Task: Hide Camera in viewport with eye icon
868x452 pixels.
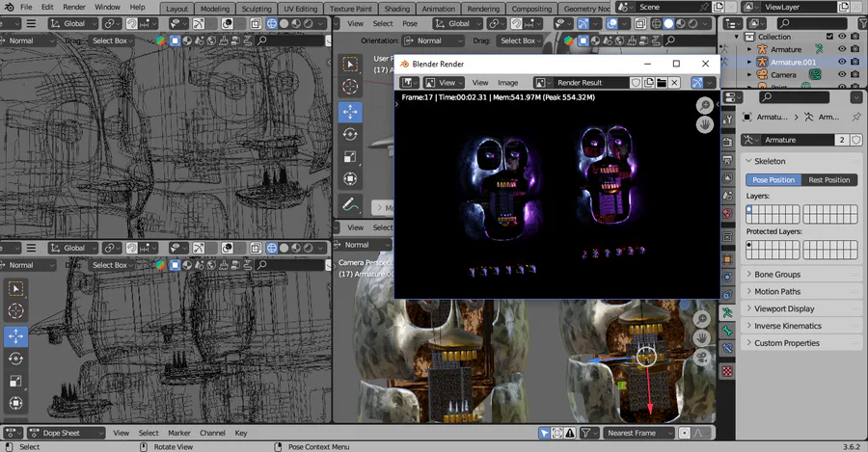Action: tap(842, 74)
